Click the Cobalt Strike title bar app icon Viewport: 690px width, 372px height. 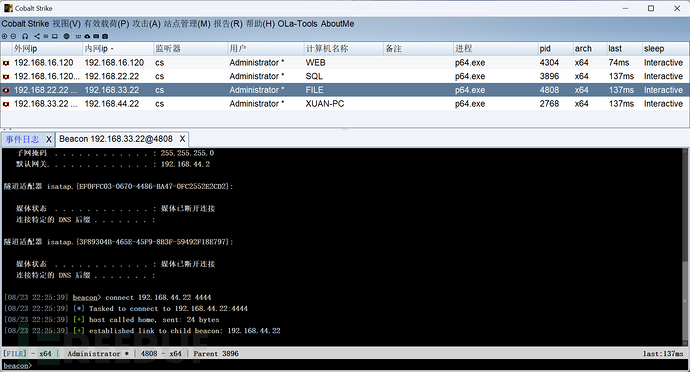coord(8,8)
